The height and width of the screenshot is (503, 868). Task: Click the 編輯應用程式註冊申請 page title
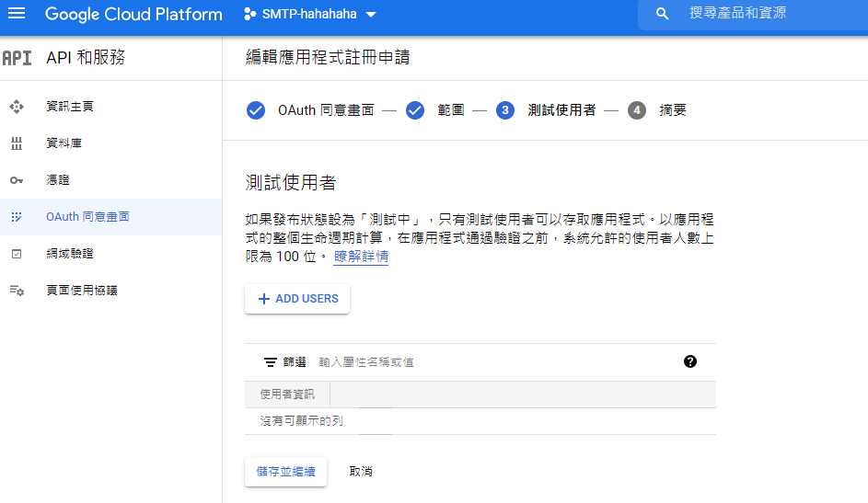328,58
